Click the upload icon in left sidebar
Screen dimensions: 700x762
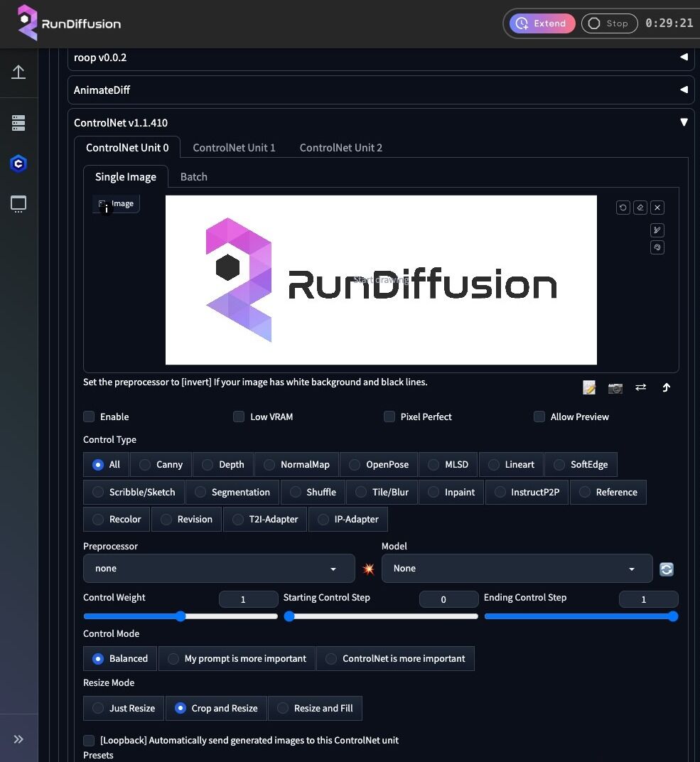(x=18, y=72)
